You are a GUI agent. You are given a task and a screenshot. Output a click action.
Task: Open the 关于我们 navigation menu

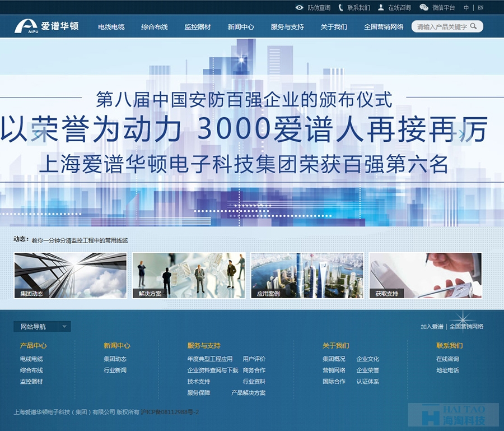[334, 27]
